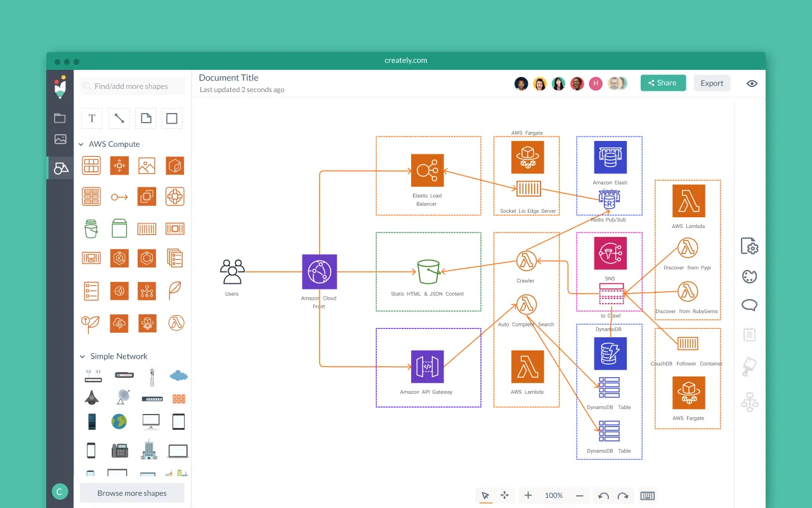Click the Export button

point(712,83)
